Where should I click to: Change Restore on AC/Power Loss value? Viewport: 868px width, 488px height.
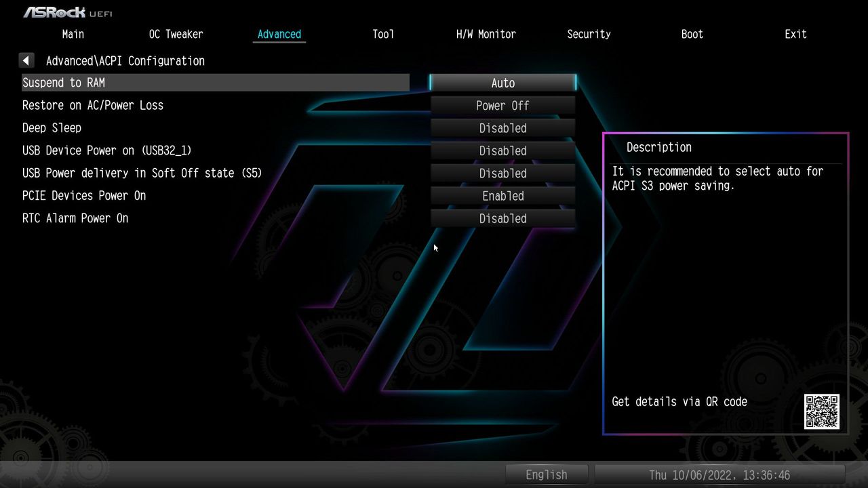(503, 106)
